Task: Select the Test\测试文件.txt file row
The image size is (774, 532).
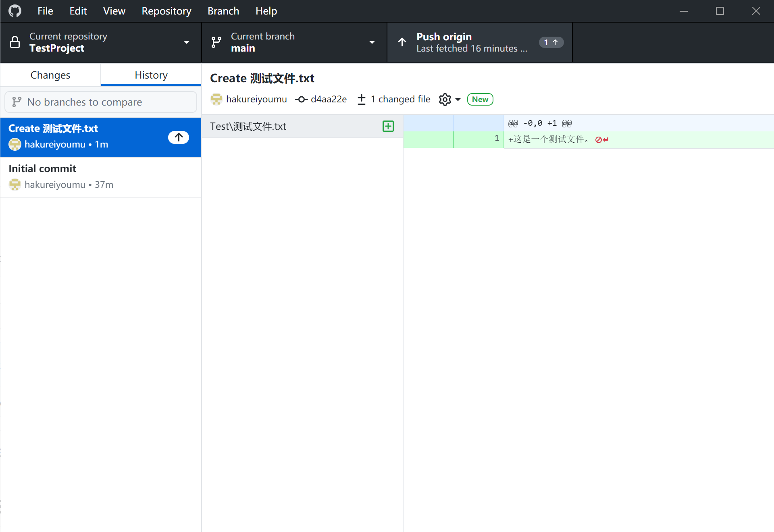Action: click(290, 126)
